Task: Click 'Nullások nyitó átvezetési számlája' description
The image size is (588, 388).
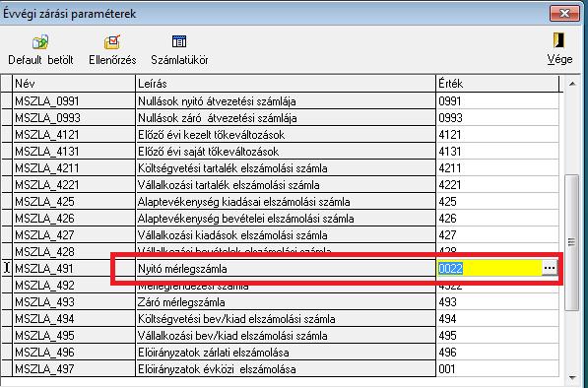Action: (286, 101)
